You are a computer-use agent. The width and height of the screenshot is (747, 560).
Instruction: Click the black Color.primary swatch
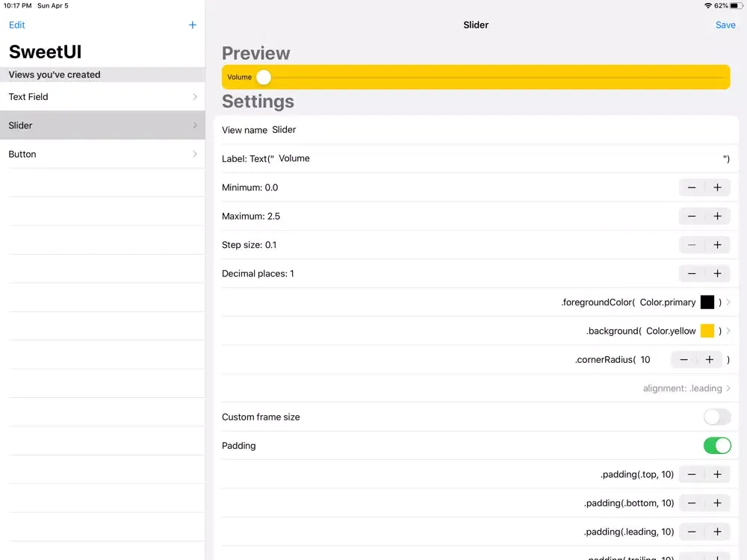pyautogui.click(x=707, y=302)
